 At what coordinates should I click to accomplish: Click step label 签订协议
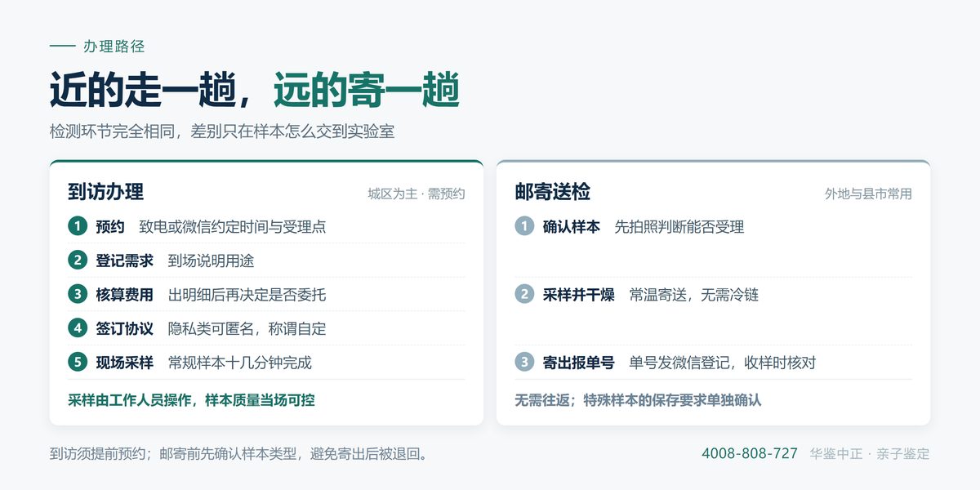pos(124,328)
